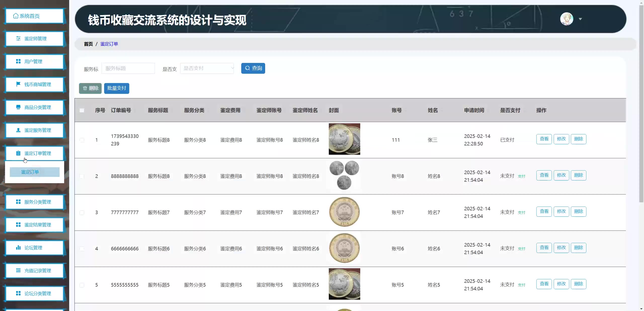The width and height of the screenshot is (644, 311).
Task: Click the bar chart icon beside 论坛管理
Action: coord(18,248)
